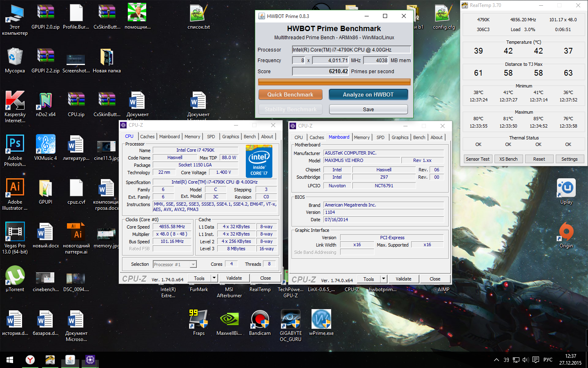Screen dimensions: 588x368
Task: Click the Core Speed value 4855.58 MHz
Action: [172, 227]
